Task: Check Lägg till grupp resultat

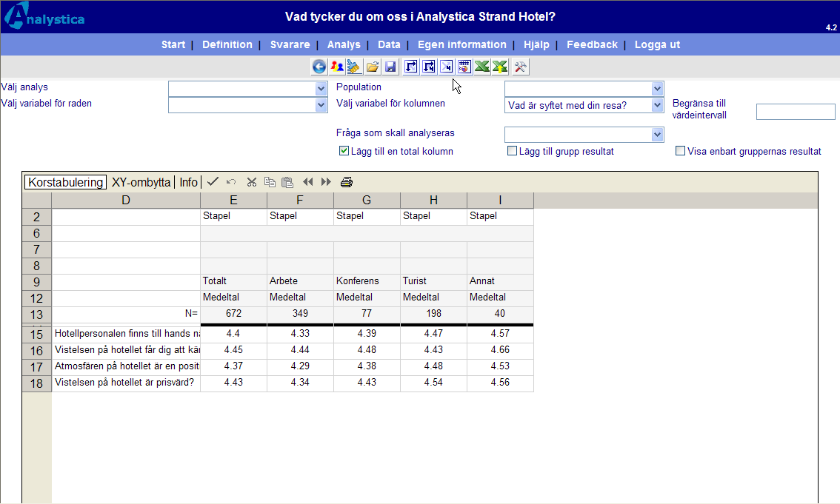Action: pos(512,151)
